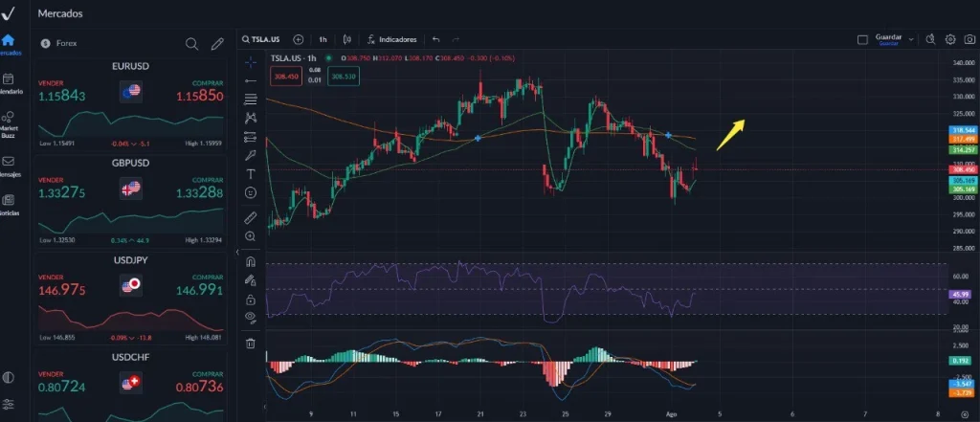Screen dimensions: 980x422
Task: Collapse the watchlist panel arrow
Action: tap(237, 253)
